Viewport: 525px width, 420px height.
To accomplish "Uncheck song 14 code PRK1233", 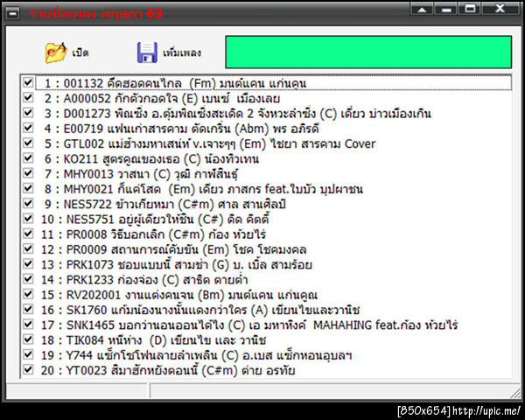I will (x=28, y=279).
